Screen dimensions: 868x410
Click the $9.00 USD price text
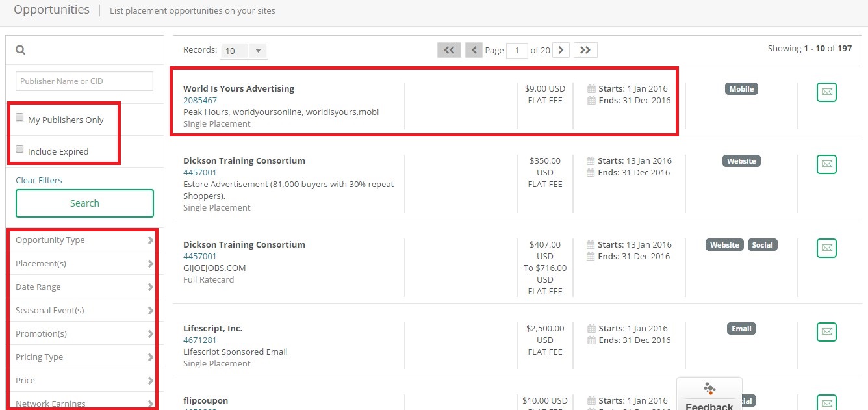[x=545, y=88]
